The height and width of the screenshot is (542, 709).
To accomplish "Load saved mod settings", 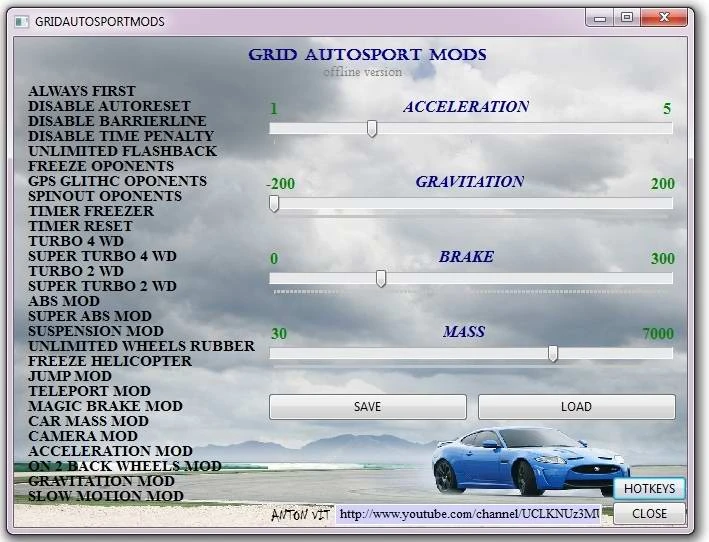I will click(x=577, y=406).
